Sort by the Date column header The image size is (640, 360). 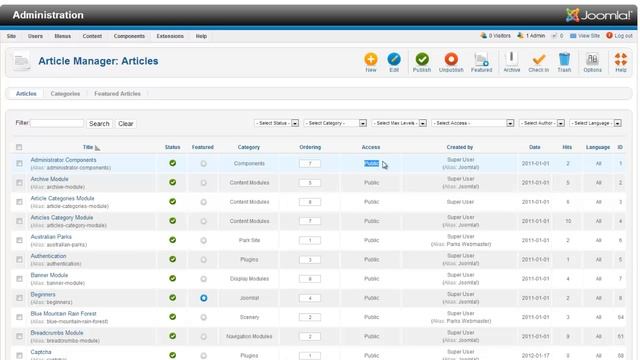point(535,147)
